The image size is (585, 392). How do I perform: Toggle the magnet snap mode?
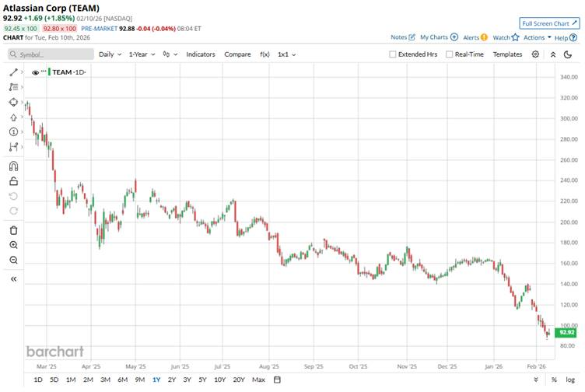(x=13, y=166)
